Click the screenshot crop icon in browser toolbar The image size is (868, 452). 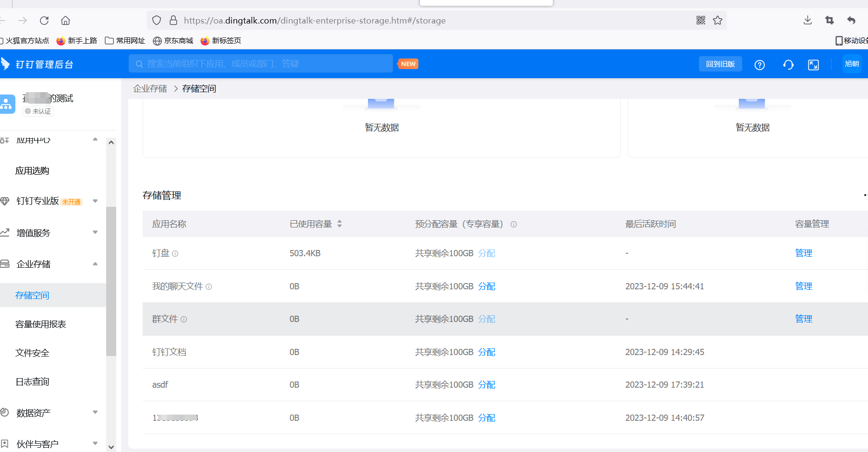pyautogui.click(x=830, y=20)
